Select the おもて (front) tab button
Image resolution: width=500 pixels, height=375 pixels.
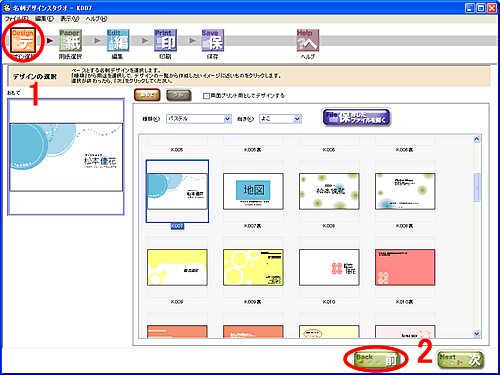pyautogui.click(x=147, y=95)
